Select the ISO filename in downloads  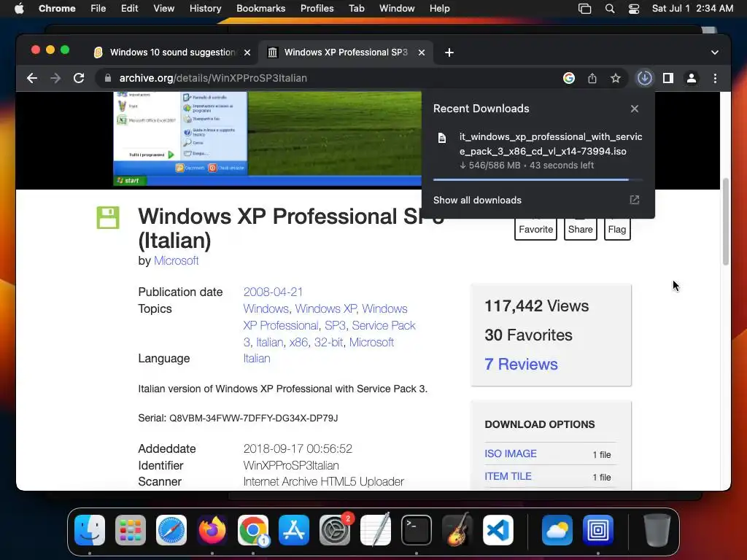(551, 144)
